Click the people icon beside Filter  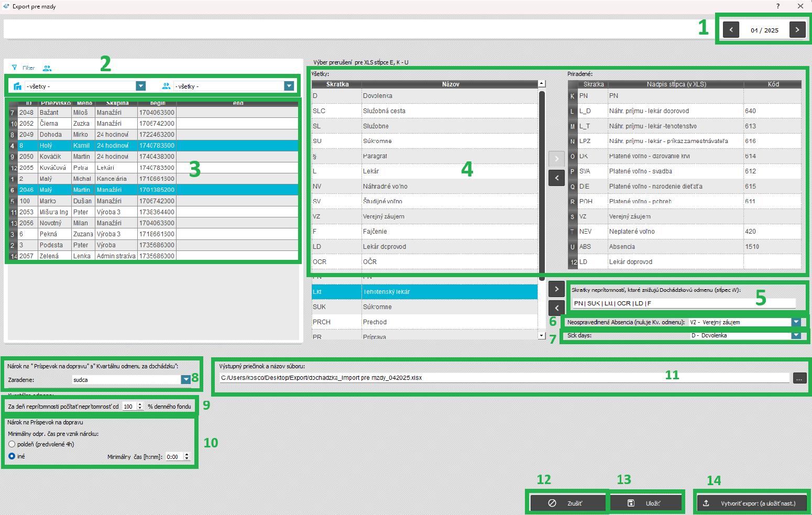pyautogui.click(x=47, y=68)
